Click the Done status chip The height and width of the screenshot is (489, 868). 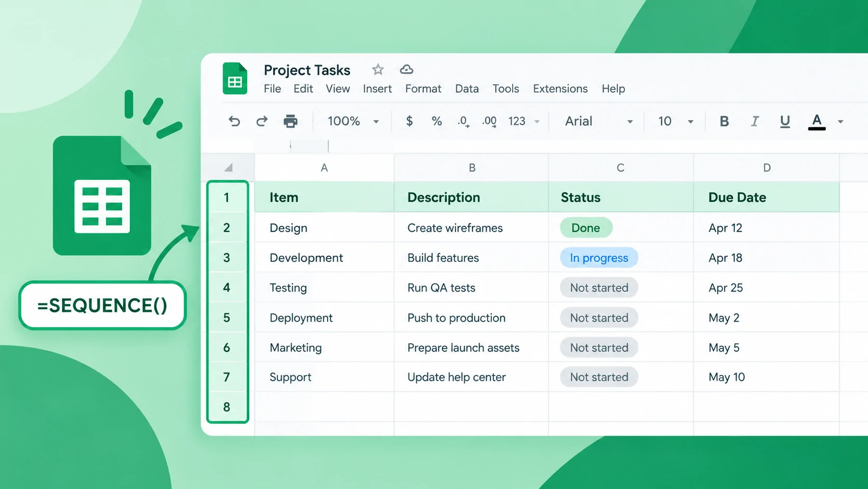(x=586, y=228)
